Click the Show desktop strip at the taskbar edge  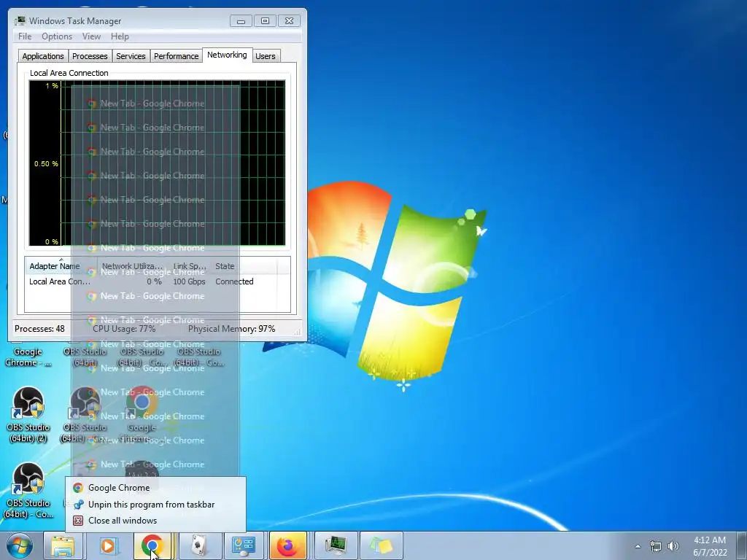(742, 545)
